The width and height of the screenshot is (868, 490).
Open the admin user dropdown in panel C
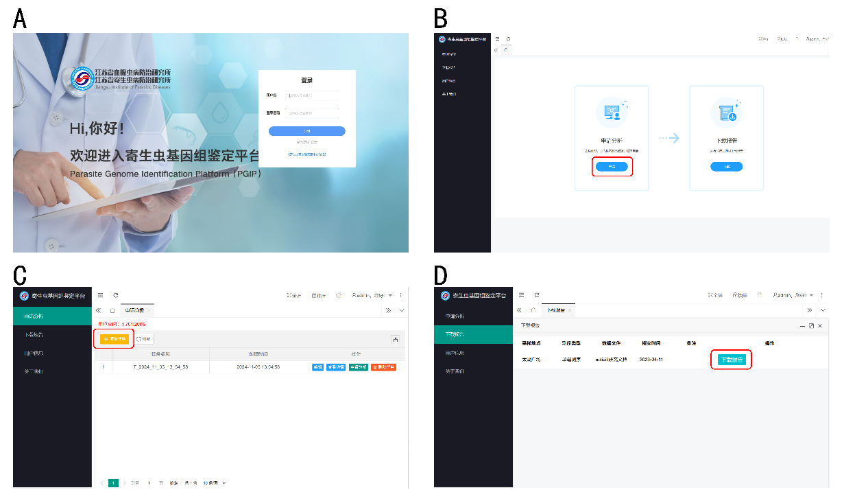click(x=372, y=296)
